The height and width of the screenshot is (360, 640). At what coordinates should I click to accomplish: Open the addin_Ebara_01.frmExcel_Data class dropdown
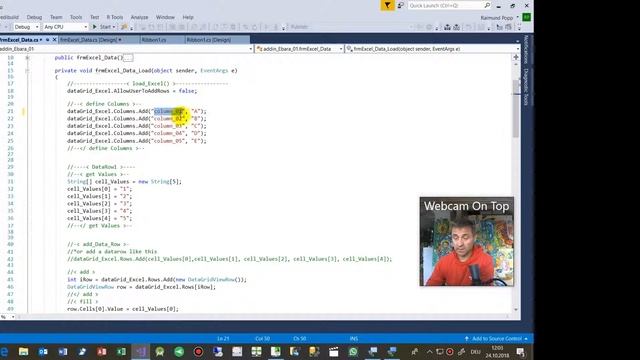tap(299, 49)
